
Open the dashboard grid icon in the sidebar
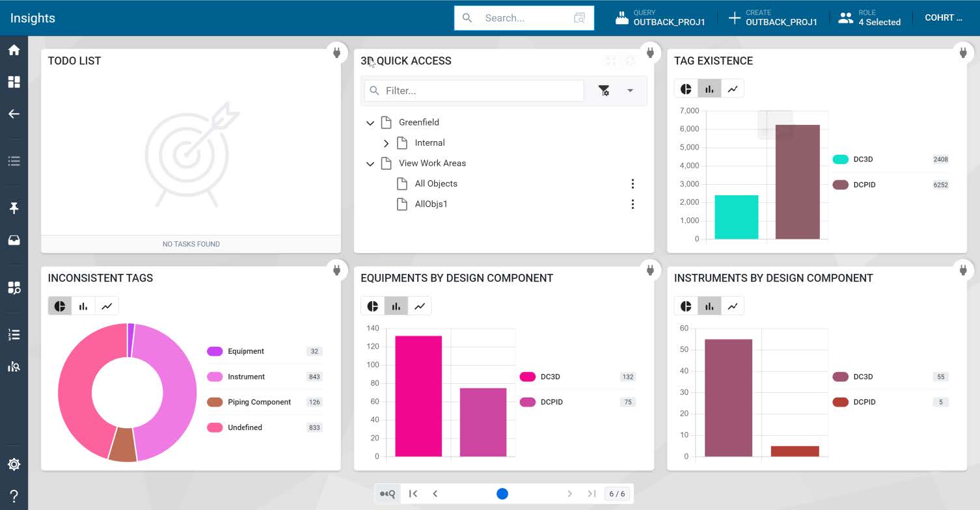coord(14,82)
